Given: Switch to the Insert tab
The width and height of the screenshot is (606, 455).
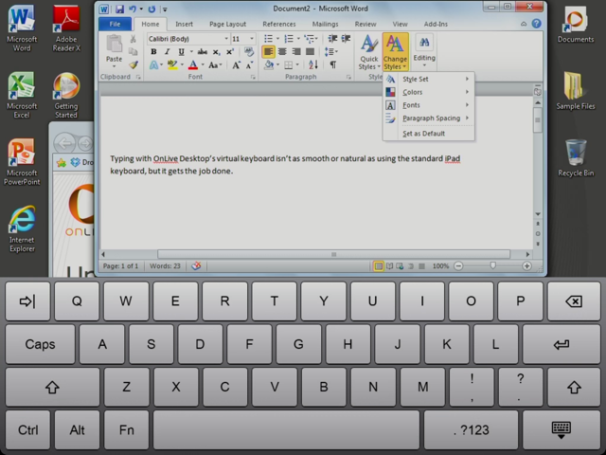Looking at the screenshot, I should (184, 24).
